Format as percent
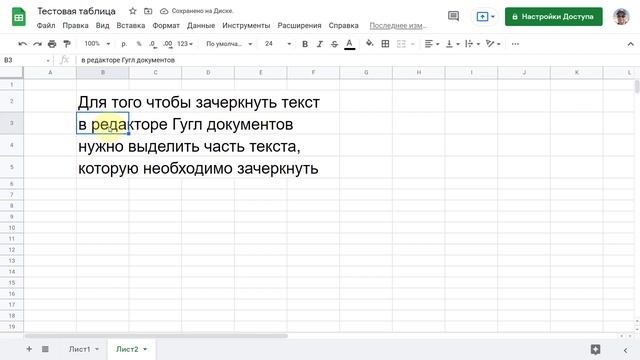640x360 pixels. [x=139, y=44]
